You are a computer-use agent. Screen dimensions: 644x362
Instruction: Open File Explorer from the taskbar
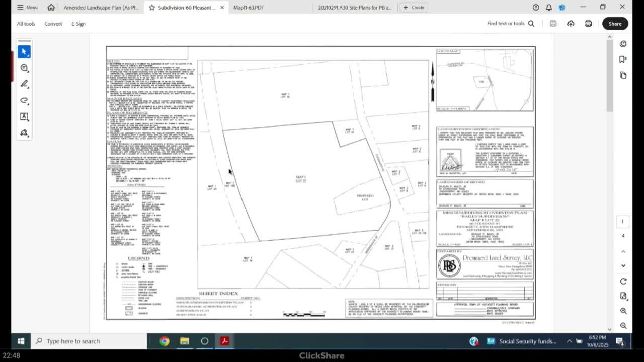tap(185, 341)
